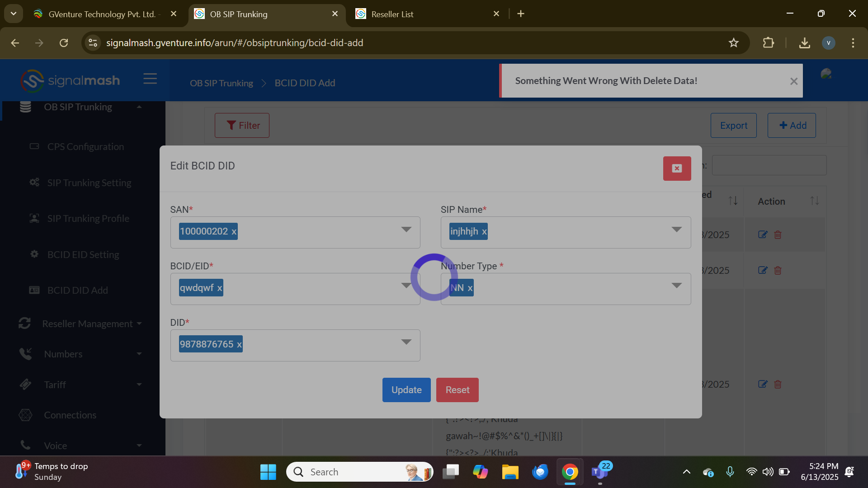Remove the injhhjh SIP Name tag
868x488 pixels.
coord(484,232)
